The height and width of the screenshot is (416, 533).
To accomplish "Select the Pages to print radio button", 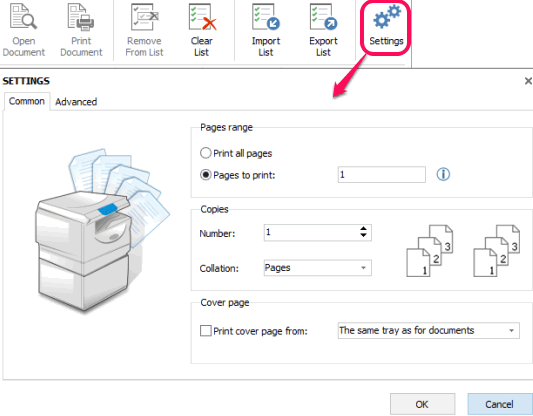I will coord(206,175).
